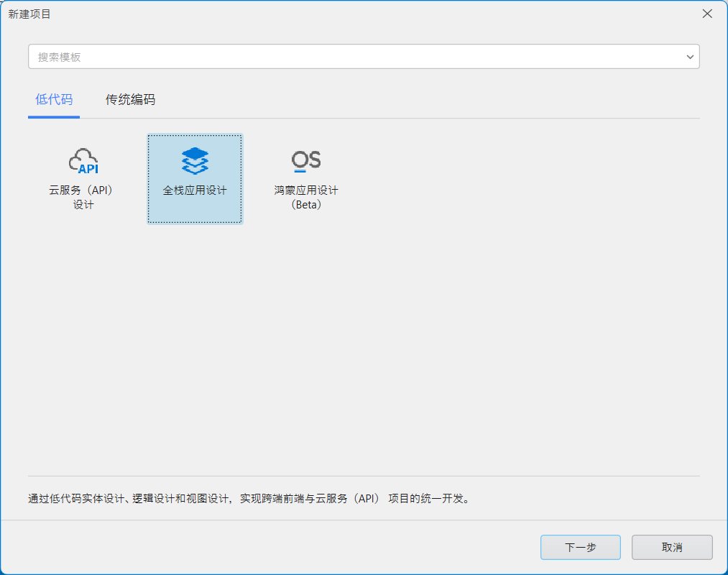
Task: Switch to the 低代码 tab
Action: click(x=54, y=100)
